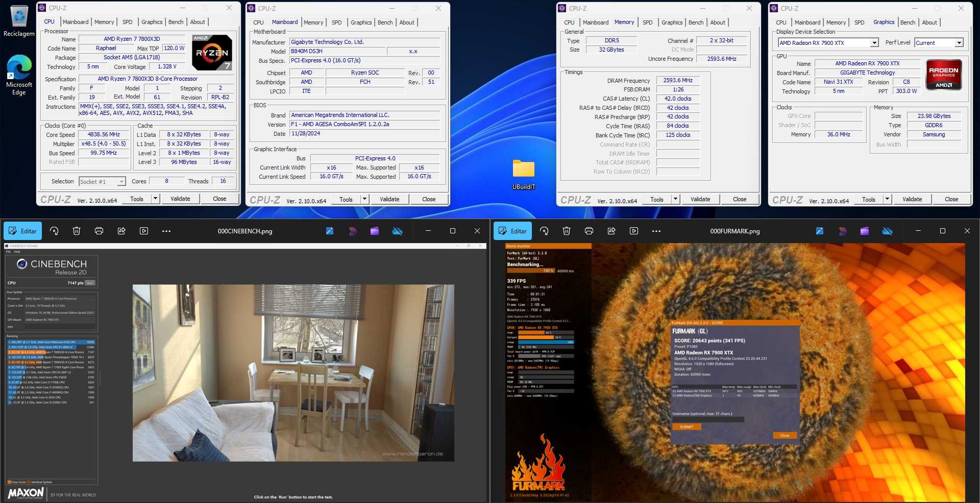Click the printer icon in the 000FURMARK.png window
The height and width of the screenshot is (503, 980).
click(x=589, y=231)
